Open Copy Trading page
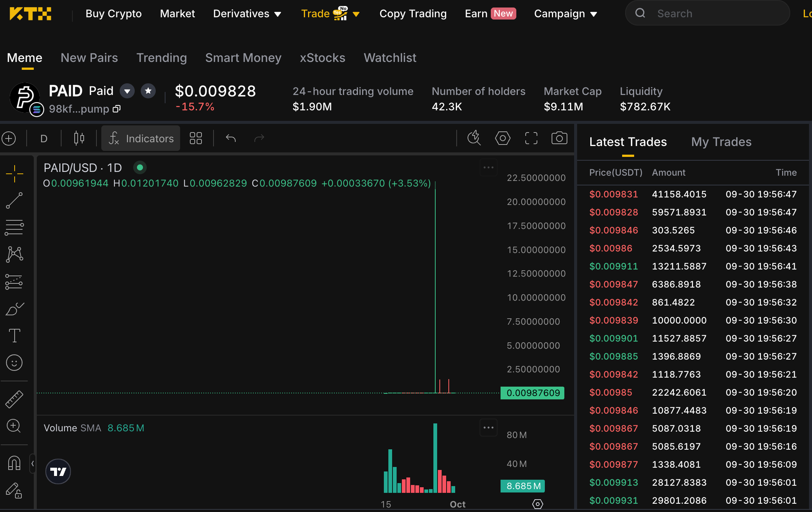 click(x=413, y=14)
